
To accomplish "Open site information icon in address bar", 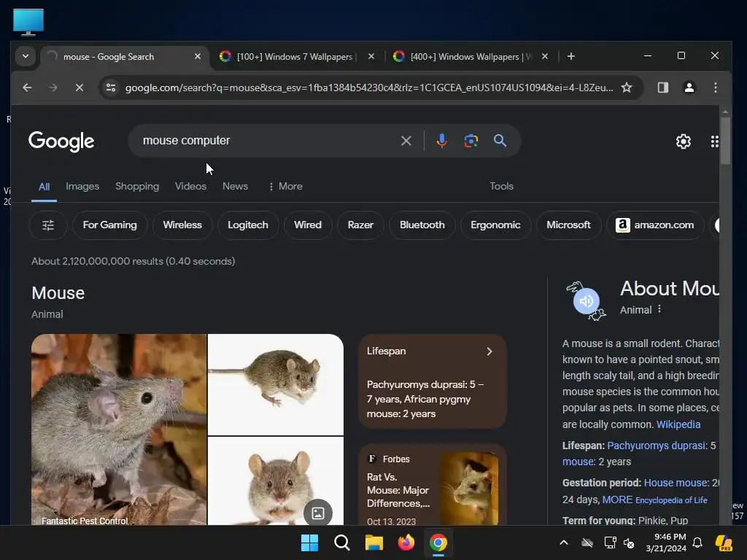I will pyautogui.click(x=111, y=87).
